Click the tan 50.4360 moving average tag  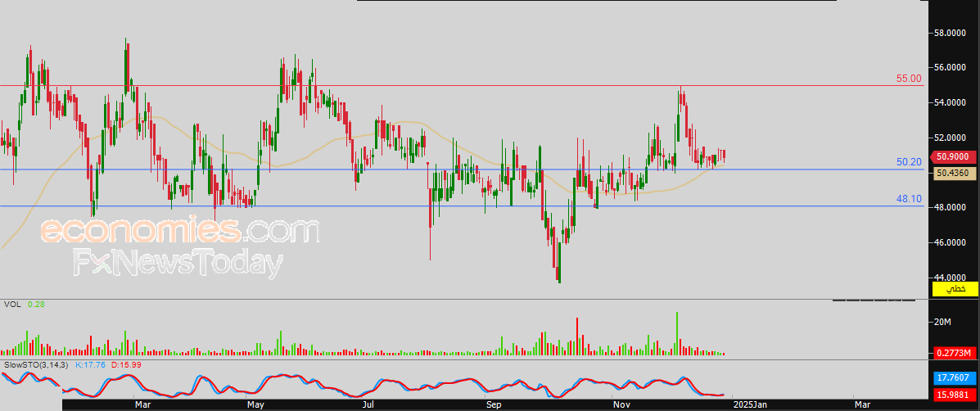pyautogui.click(x=954, y=173)
